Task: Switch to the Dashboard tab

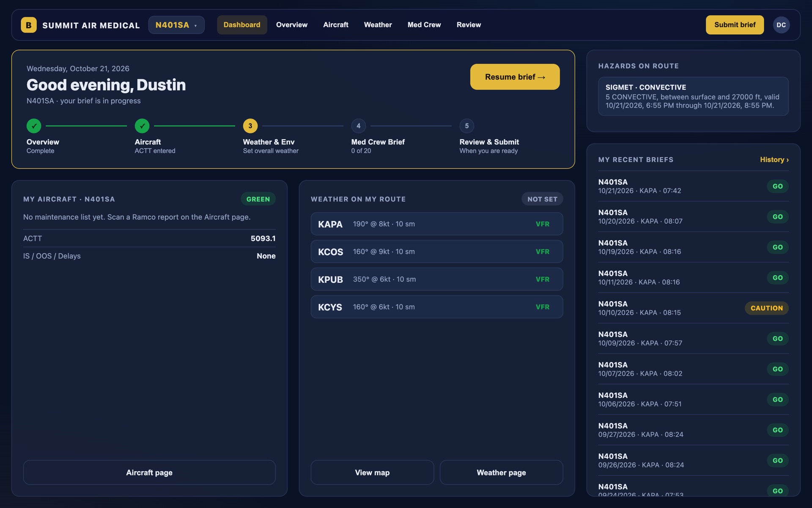Action: tap(242, 25)
